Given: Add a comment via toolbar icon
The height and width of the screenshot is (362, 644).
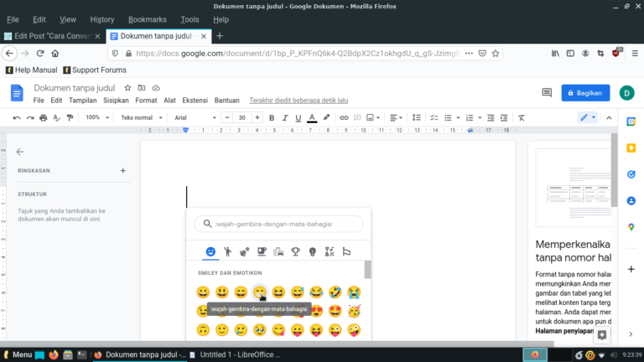Looking at the screenshot, I should [x=357, y=118].
